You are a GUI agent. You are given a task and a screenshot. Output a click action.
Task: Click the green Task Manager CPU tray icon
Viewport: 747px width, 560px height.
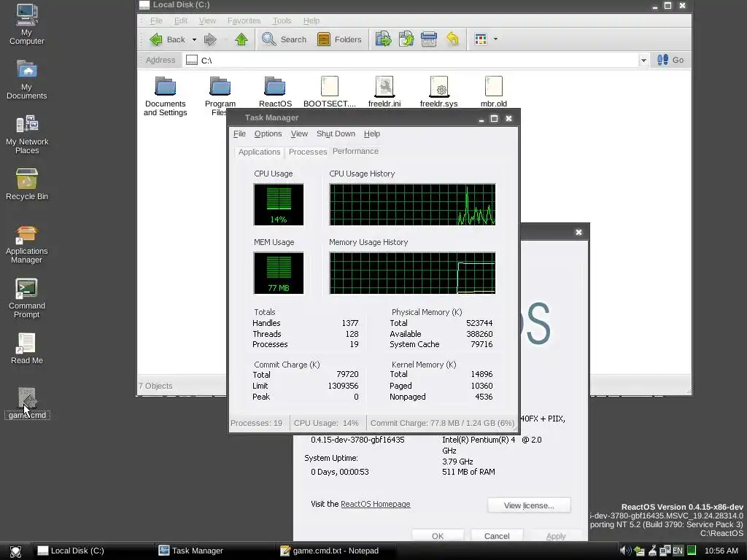pos(692,551)
